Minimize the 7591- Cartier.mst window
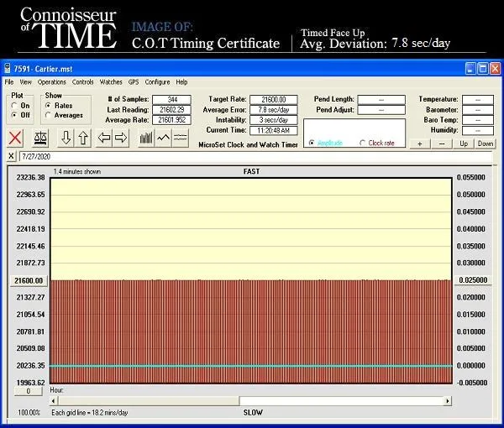The image size is (504, 428). click(x=470, y=68)
